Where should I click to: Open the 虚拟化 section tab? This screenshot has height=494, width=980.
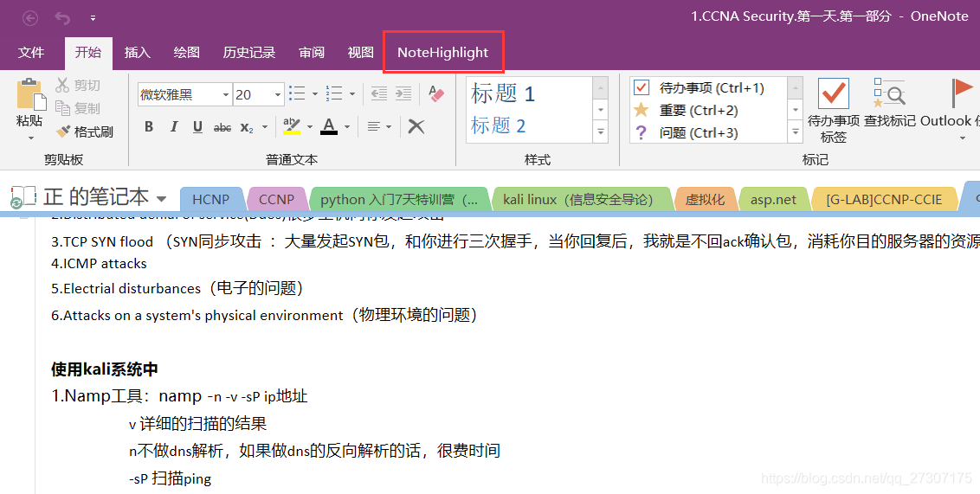click(x=705, y=200)
